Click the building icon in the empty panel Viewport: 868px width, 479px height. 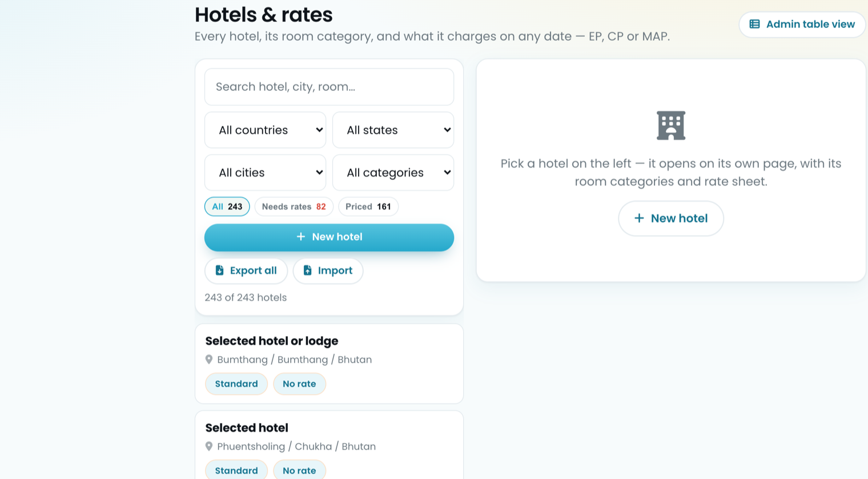(671, 125)
